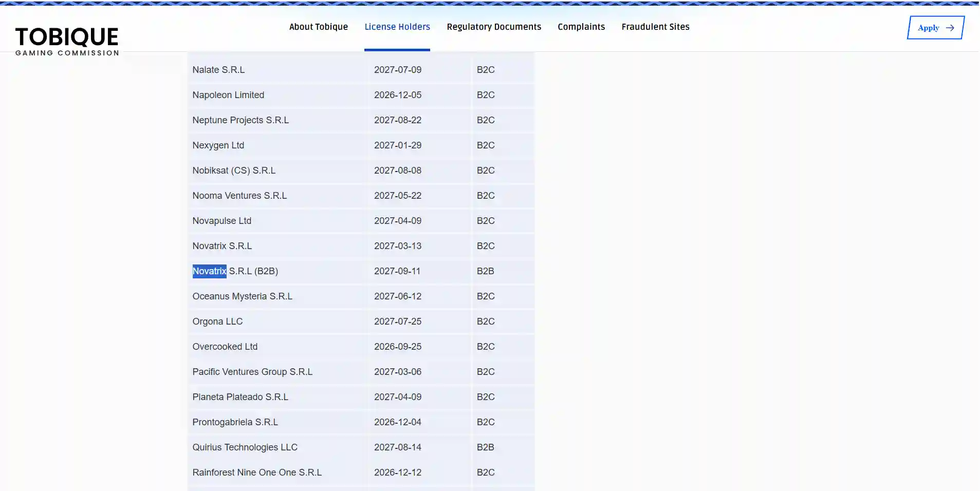Click expiry date 2027-07-09
This screenshot has height=491, width=980.
point(398,70)
